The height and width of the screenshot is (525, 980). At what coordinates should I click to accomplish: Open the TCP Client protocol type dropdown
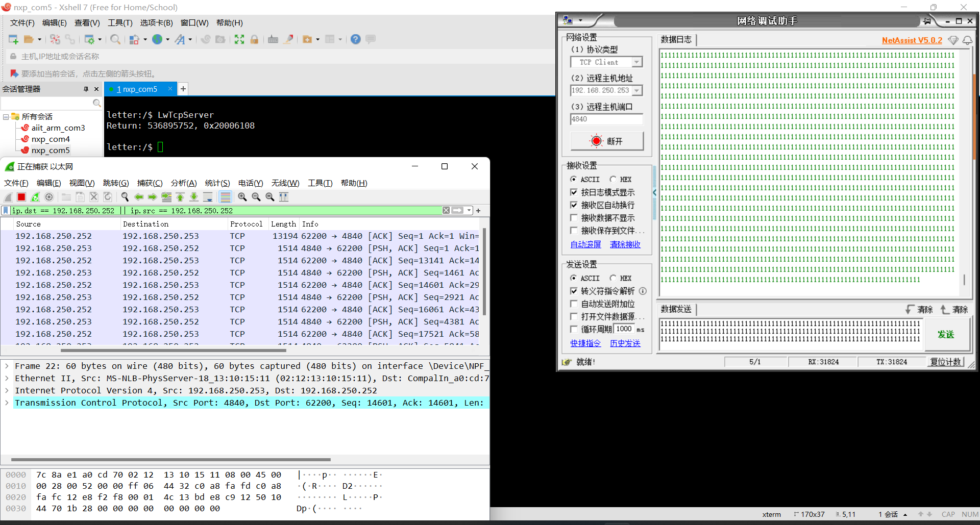tap(636, 62)
